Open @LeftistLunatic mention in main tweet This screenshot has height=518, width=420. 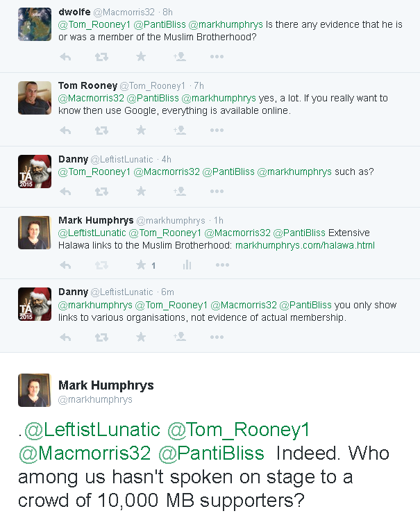click(x=92, y=431)
